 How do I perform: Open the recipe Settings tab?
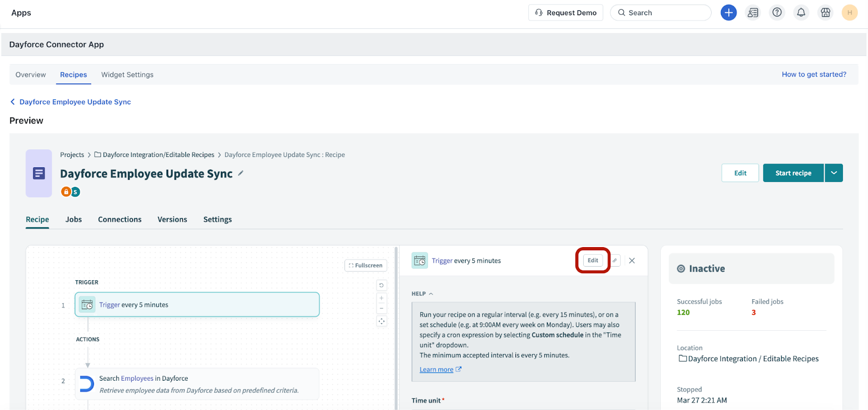click(218, 219)
